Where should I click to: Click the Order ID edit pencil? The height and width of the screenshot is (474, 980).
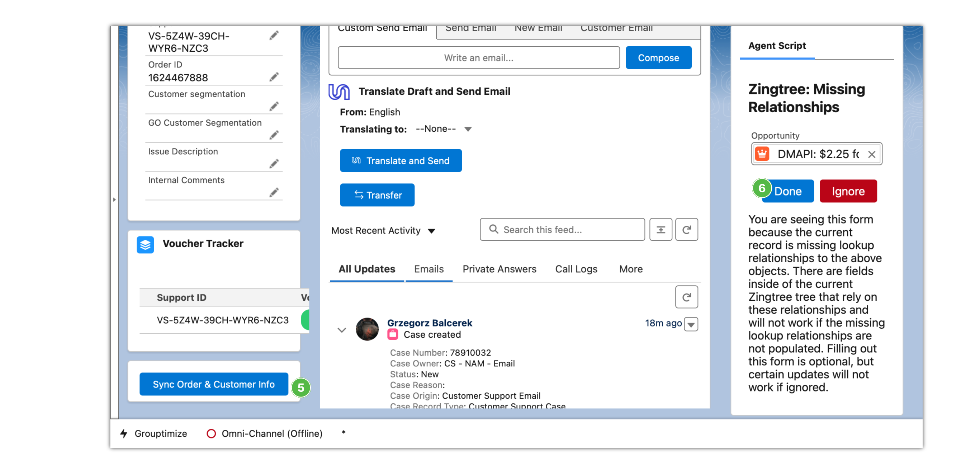[x=274, y=77]
